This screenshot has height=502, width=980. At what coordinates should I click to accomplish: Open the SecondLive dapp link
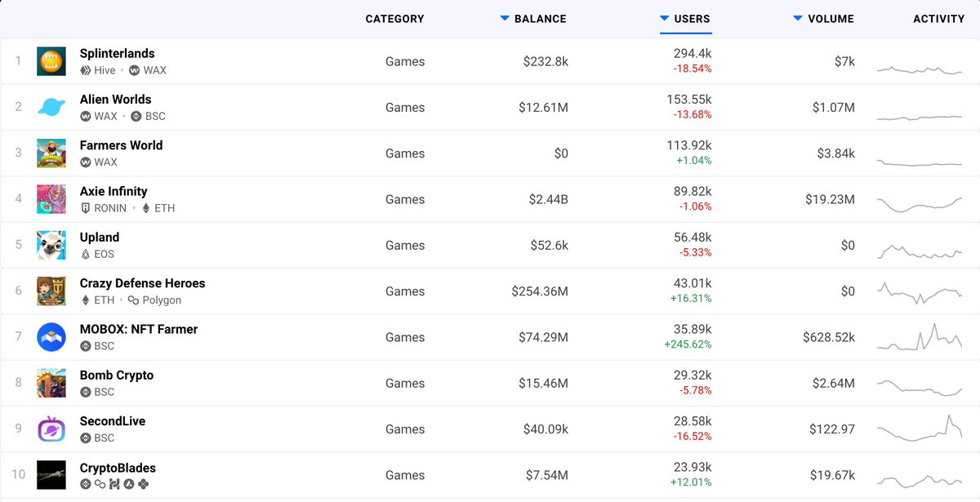tap(113, 421)
